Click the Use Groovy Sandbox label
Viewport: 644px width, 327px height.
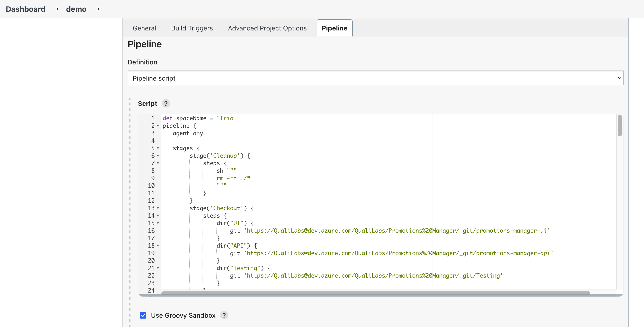[x=183, y=315]
